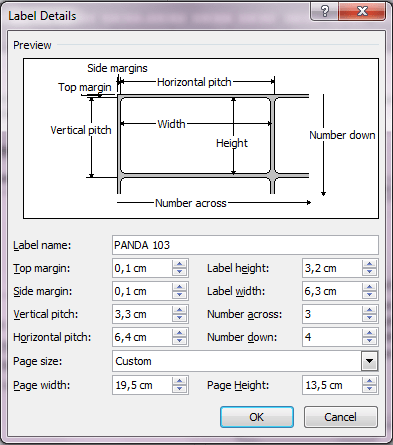Click the Label name input field
Screen dimensions: 393x445
click(245, 245)
